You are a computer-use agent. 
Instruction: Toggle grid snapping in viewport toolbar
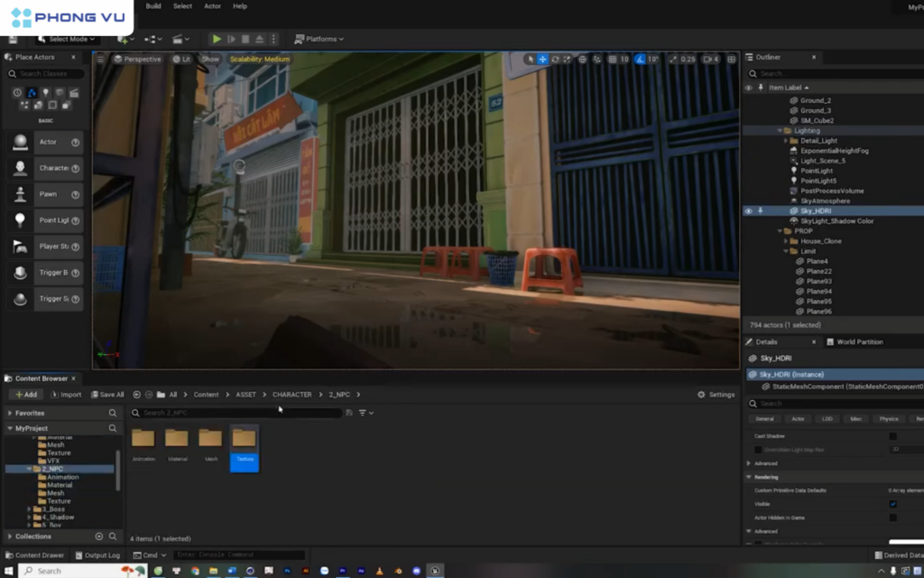click(613, 59)
